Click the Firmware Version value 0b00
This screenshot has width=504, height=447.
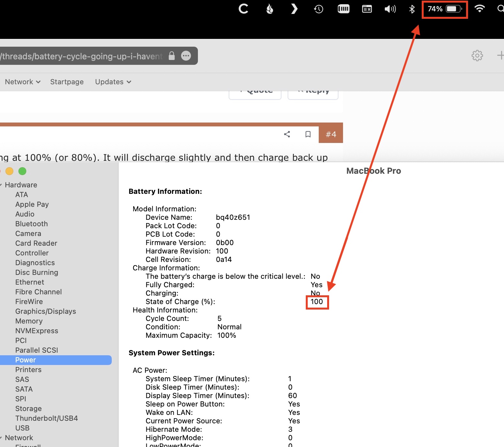pos(224,242)
